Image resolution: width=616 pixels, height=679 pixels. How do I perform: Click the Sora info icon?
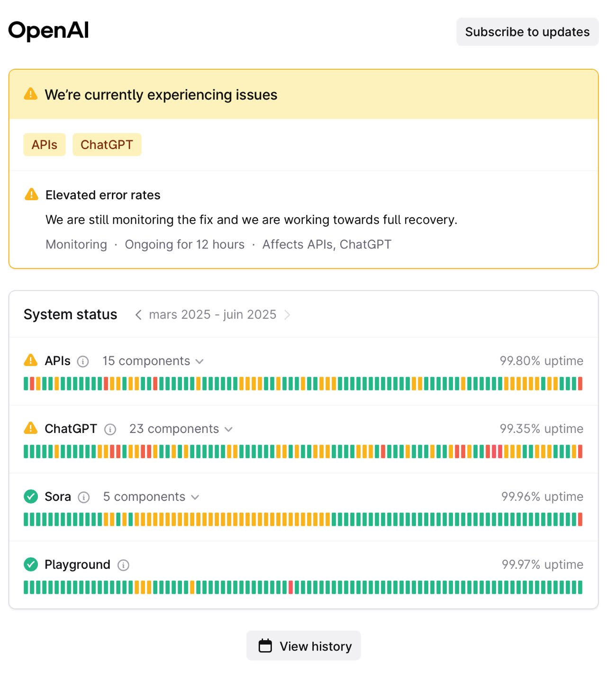point(84,497)
